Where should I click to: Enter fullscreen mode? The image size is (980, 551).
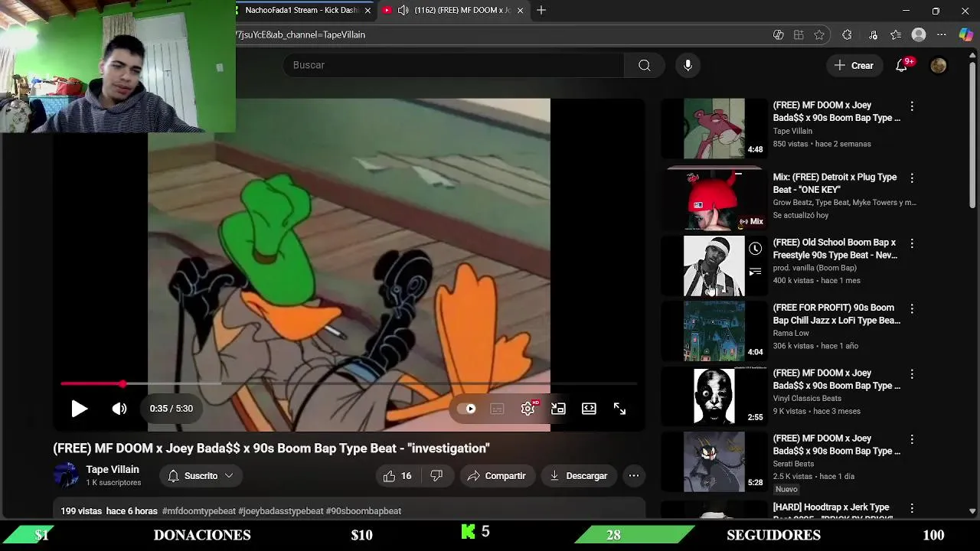619,409
